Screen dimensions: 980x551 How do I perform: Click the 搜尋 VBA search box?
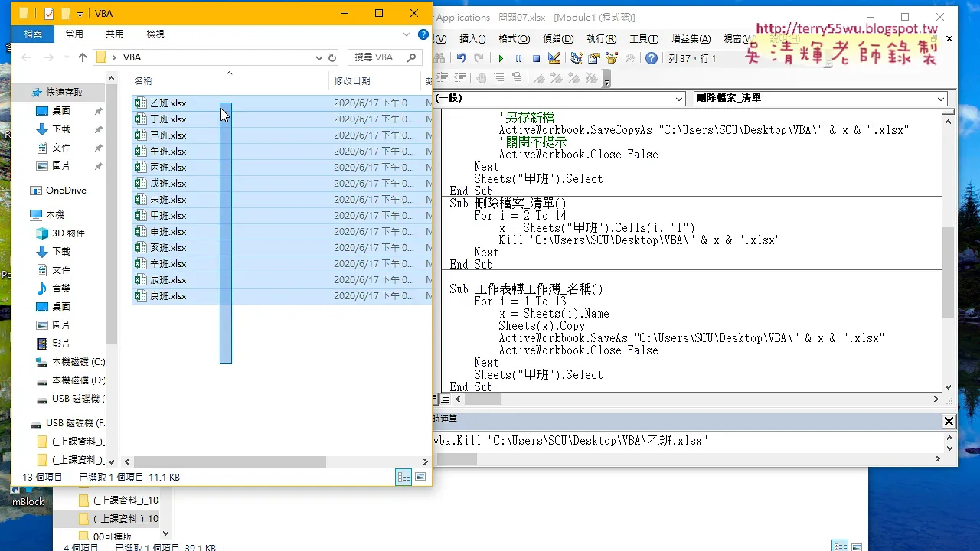click(384, 57)
